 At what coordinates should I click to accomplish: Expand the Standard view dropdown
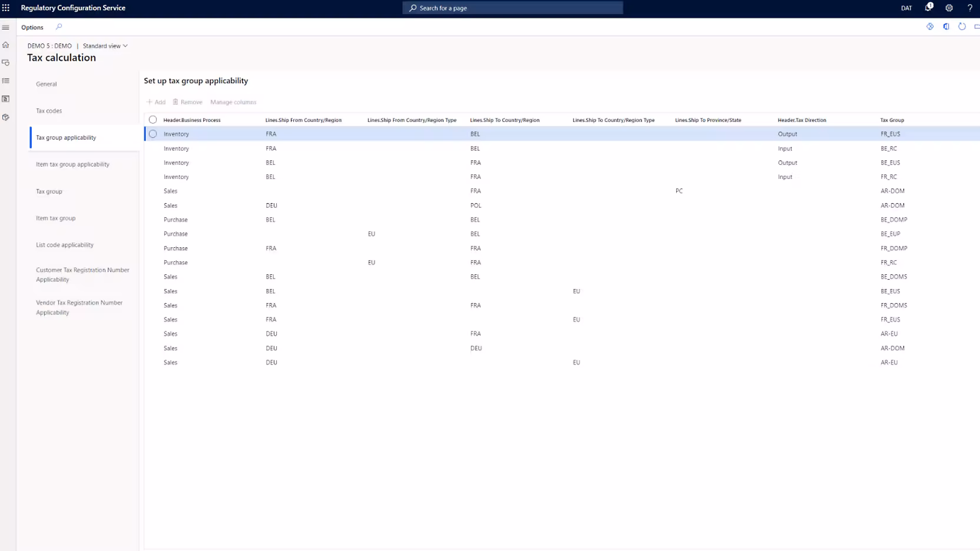pos(105,46)
